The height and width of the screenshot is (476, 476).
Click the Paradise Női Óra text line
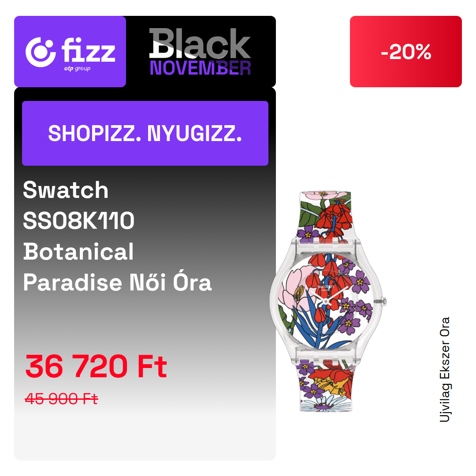(117, 282)
